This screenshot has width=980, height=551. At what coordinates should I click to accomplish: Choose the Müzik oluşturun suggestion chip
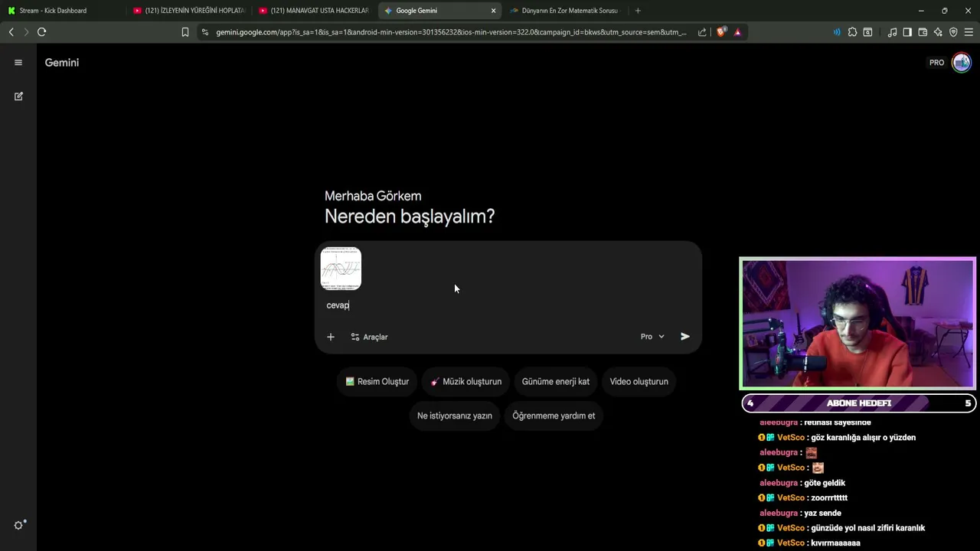[465, 382]
